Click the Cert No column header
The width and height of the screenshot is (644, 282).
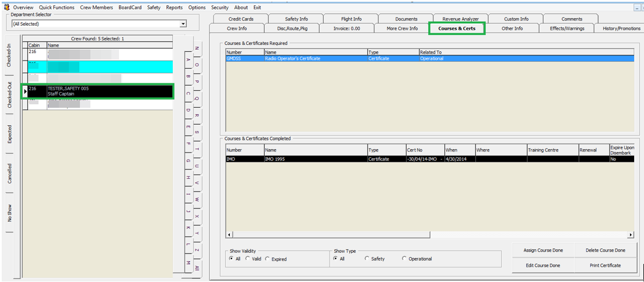point(425,150)
